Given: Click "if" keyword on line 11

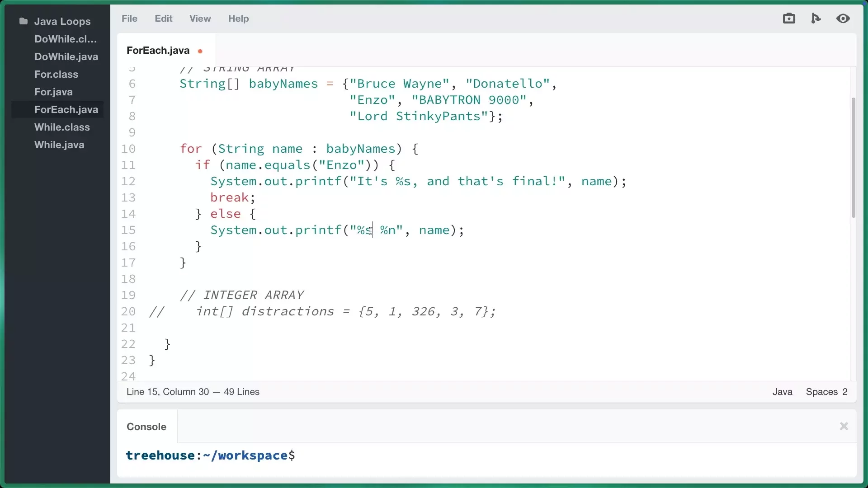Looking at the screenshot, I should (203, 165).
